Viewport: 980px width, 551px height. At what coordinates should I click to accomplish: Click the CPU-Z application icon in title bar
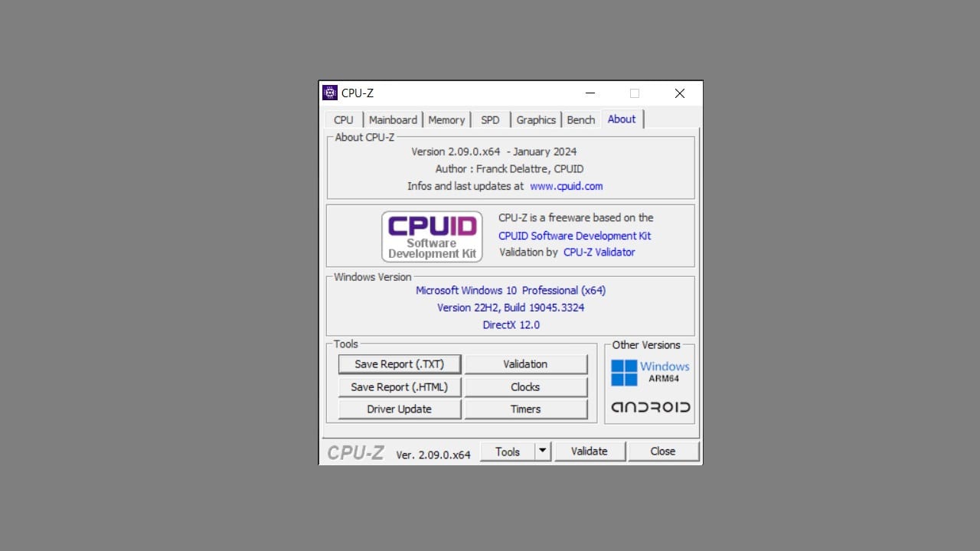pos(329,93)
